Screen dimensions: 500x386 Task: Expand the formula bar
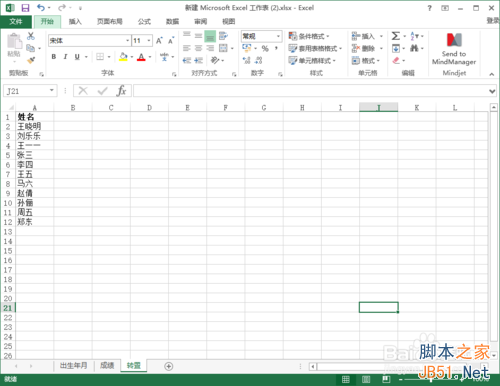pos(492,91)
